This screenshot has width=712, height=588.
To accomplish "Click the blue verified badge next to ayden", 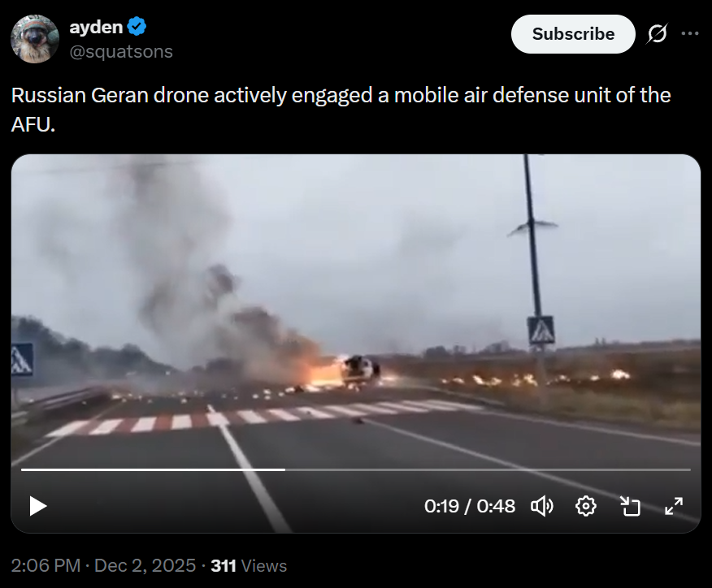I will click(137, 26).
